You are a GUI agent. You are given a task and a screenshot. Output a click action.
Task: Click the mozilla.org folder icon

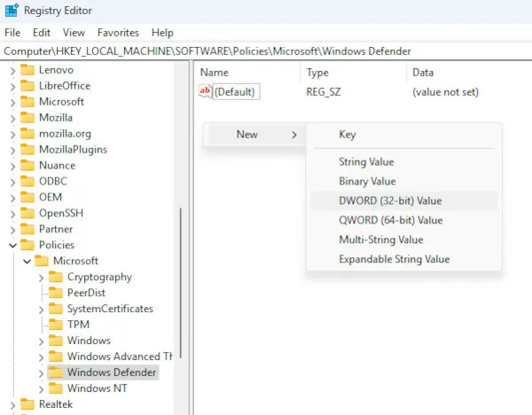pos(27,134)
